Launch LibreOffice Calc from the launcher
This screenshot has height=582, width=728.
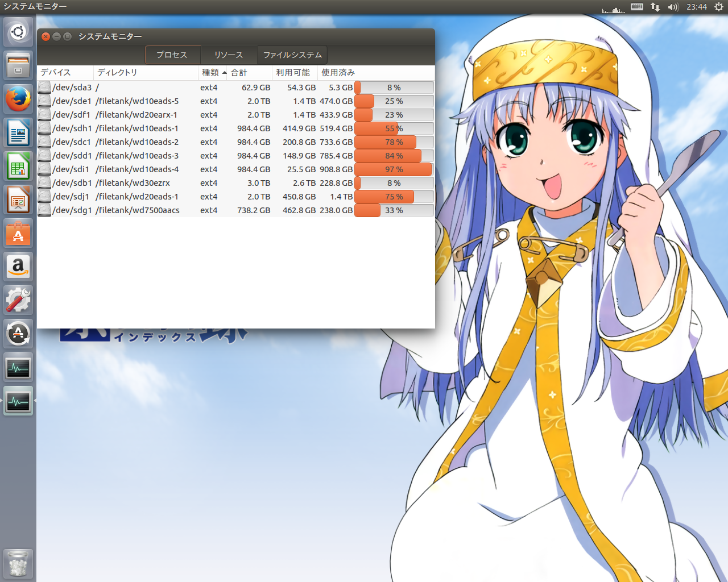18,166
